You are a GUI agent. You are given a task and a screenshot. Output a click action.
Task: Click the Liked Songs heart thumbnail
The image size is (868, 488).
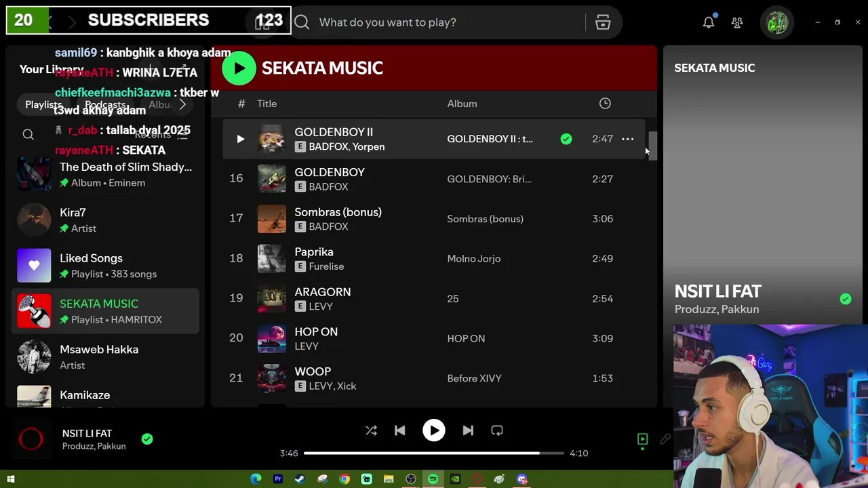coord(34,266)
